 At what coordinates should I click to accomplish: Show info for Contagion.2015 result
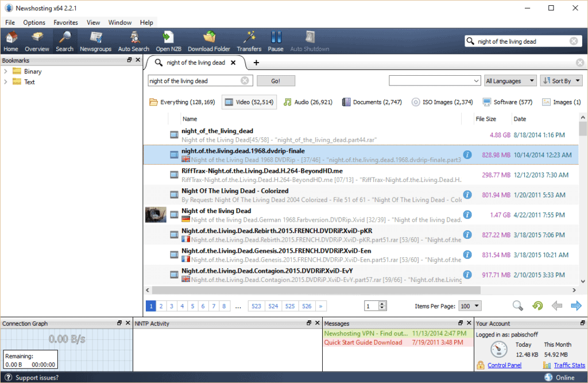point(467,274)
